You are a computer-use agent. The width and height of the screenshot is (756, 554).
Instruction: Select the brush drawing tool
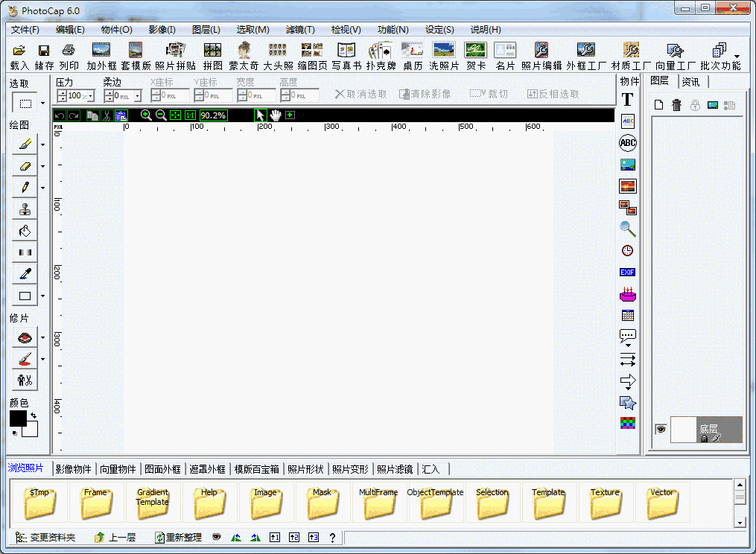point(25,144)
